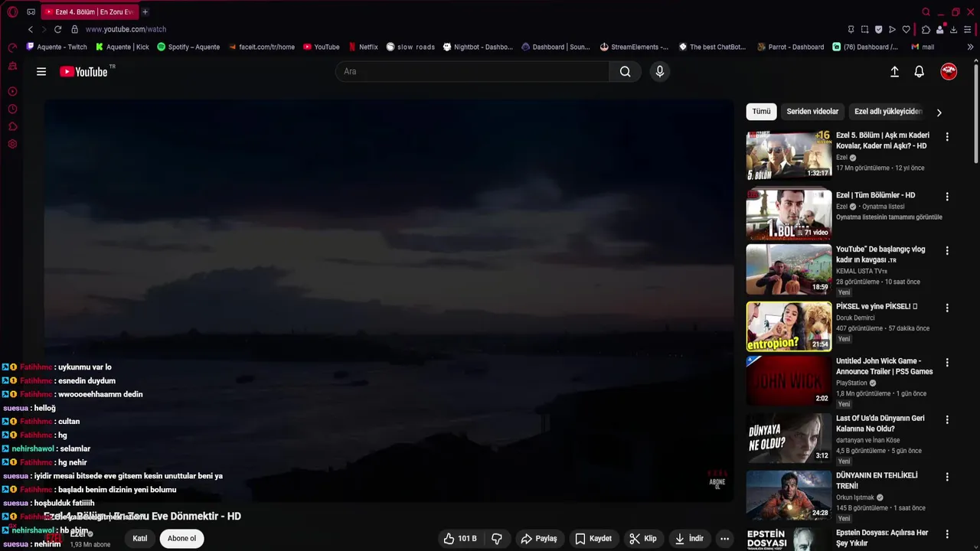Viewport: 980px width, 551px height.
Task: Open the mail bookmark
Action: (x=923, y=47)
